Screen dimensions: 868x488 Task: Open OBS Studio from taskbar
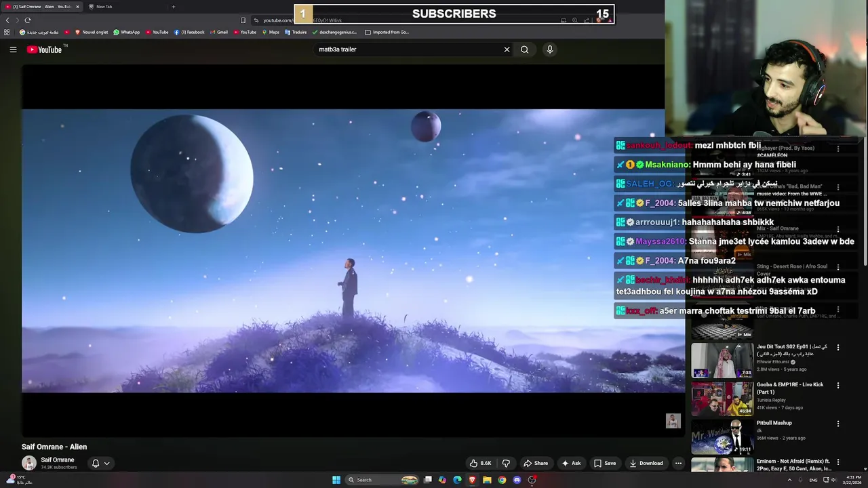click(x=532, y=480)
